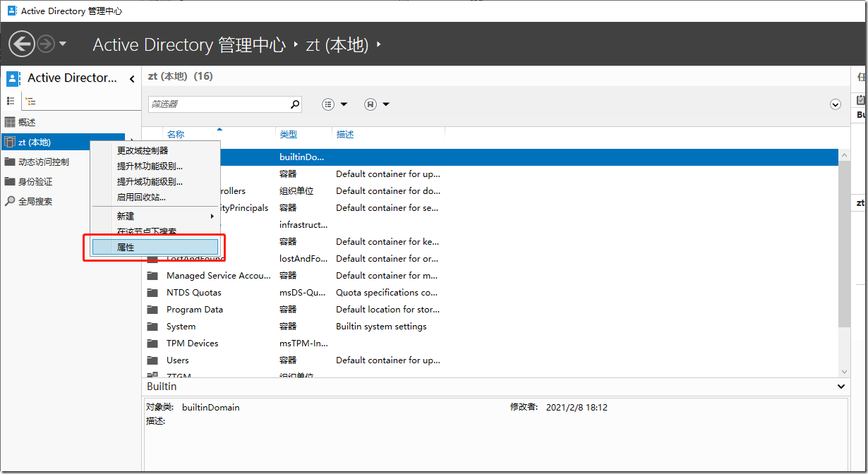Click the 修改者 date value
This screenshot has height=474, width=868.
tap(577, 408)
